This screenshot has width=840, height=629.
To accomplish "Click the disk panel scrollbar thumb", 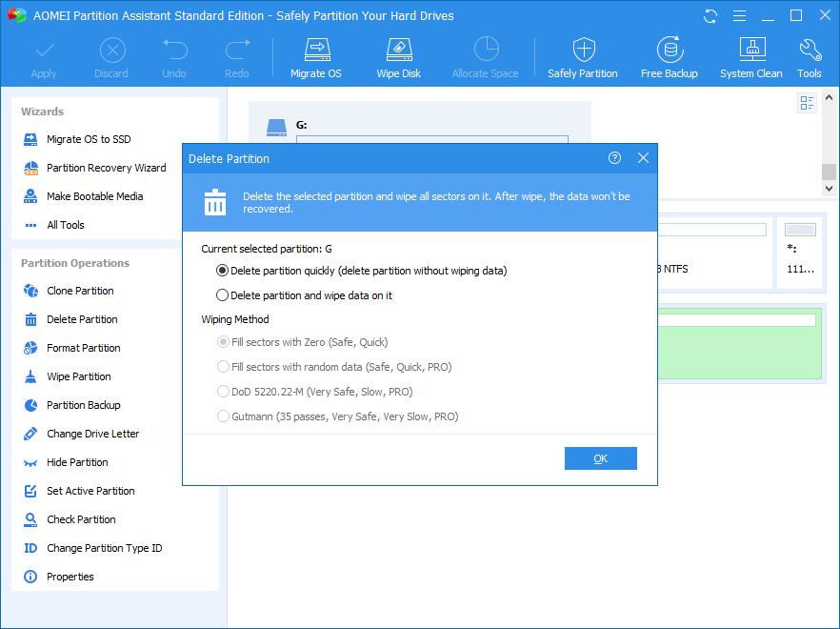I will pyautogui.click(x=829, y=172).
